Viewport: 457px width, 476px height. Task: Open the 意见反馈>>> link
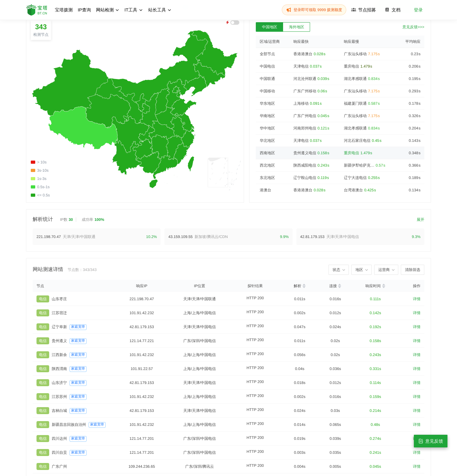click(x=413, y=27)
